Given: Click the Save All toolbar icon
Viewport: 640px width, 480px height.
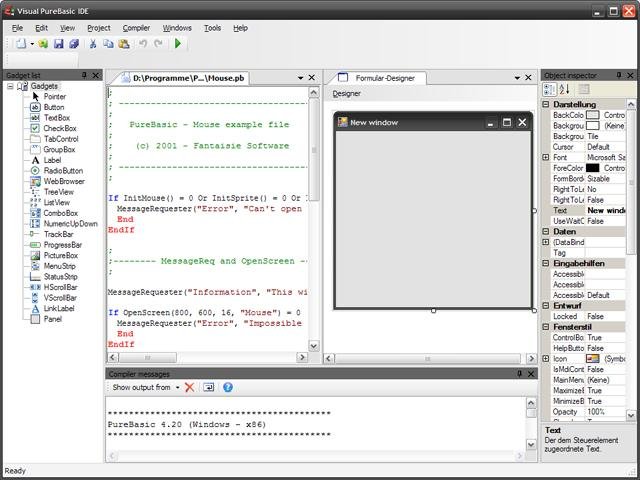Looking at the screenshot, I should pos(74,43).
